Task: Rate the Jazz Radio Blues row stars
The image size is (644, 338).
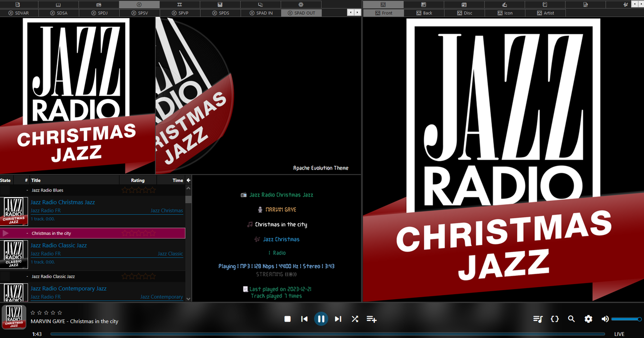Action: click(138, 190)
